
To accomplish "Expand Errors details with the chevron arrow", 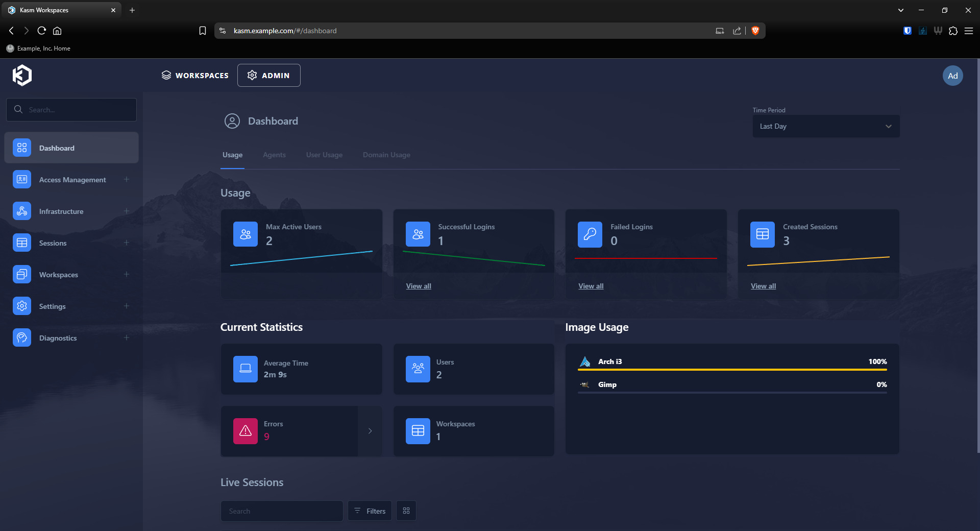I will point(370,431).
